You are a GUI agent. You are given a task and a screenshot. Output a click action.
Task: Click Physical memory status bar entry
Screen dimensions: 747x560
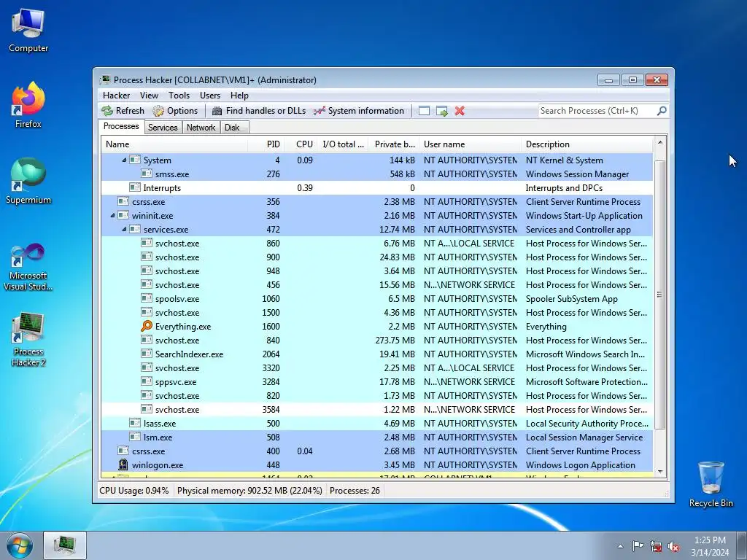click(x=249, y=491)
